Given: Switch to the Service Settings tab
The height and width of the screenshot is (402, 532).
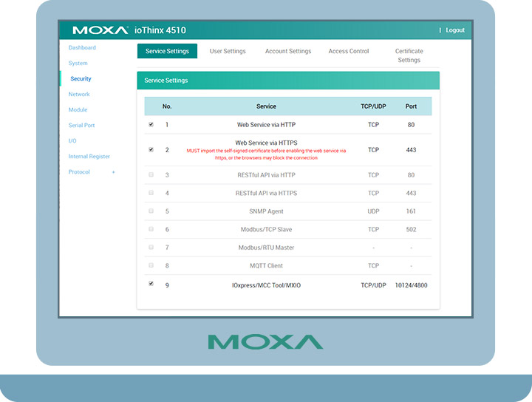Looking at the screenshot, I should tap(167, 51).
